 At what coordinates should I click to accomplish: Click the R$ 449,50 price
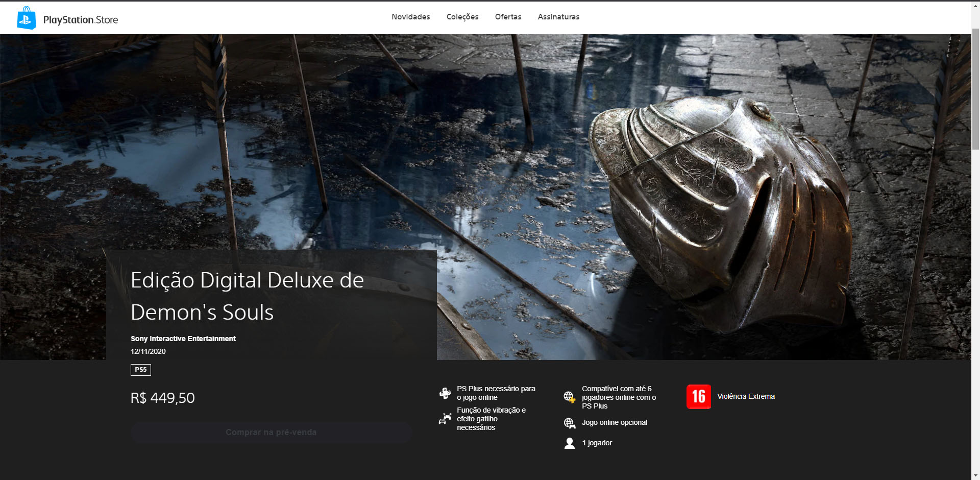pos(163,398)
